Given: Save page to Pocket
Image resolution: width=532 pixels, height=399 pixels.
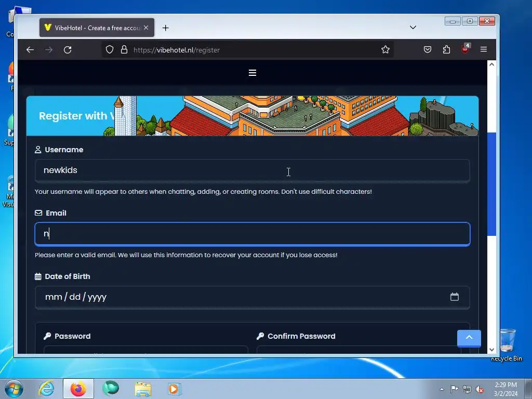Looking at the screenshot, I should (x=428, y=49).
